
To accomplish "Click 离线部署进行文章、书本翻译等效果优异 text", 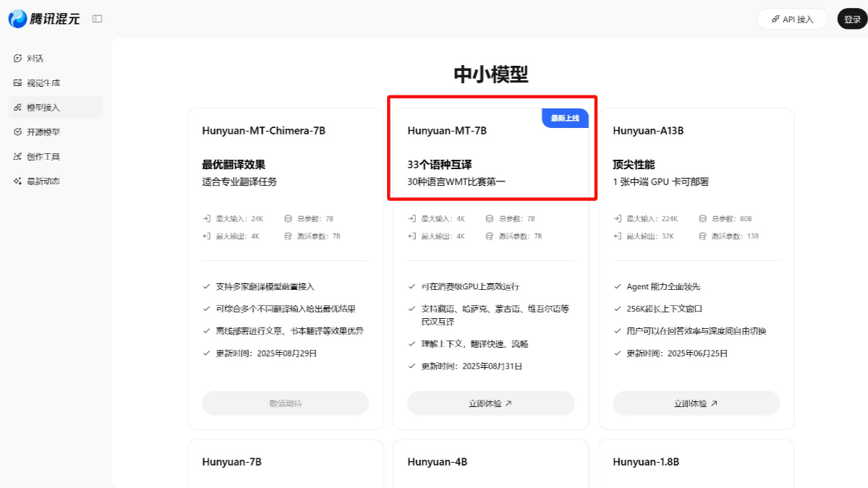I will [x=290, y=331].
